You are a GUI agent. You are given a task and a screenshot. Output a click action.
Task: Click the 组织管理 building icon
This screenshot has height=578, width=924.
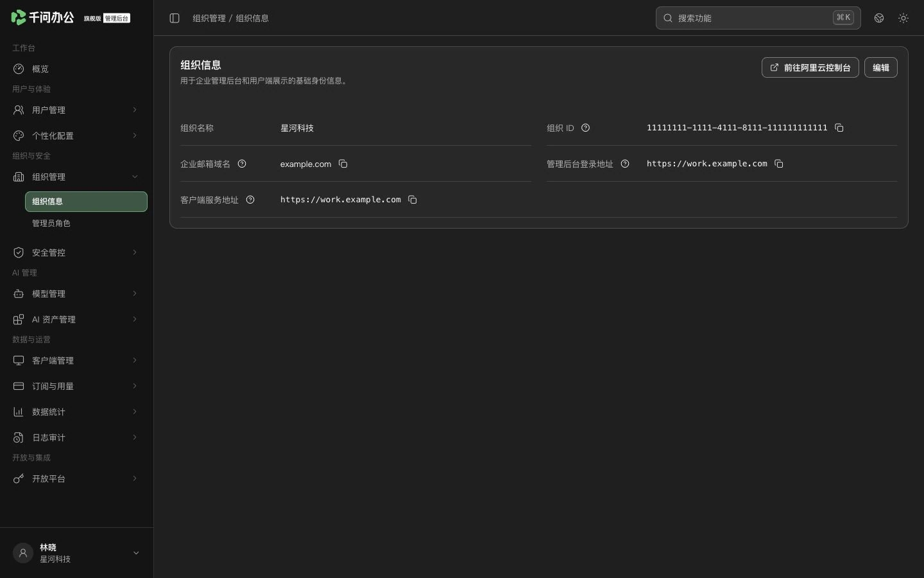click(x=19, y=177)
